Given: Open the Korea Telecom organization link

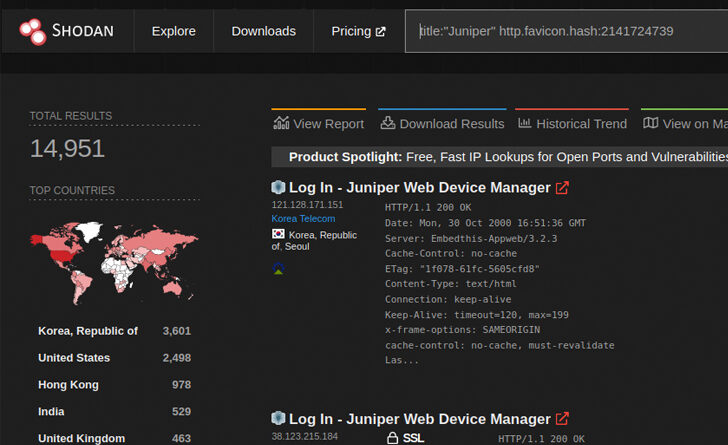Looking at the screenshot, I should pos(303,219).
